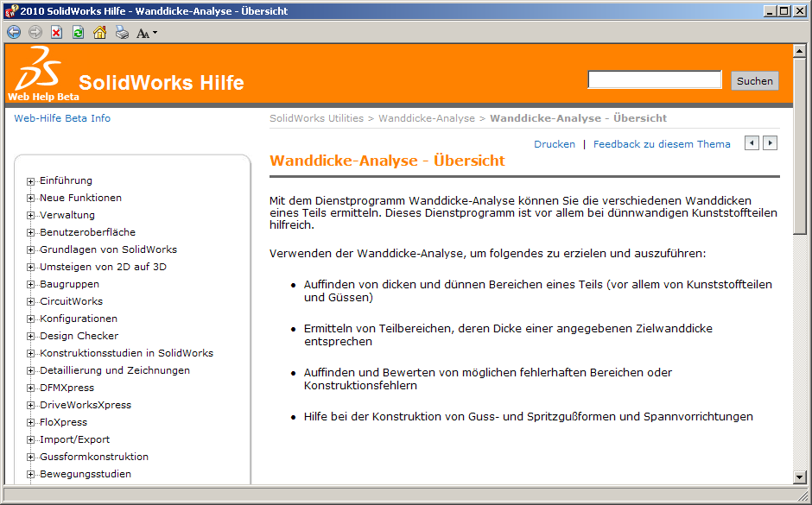Expand the CircuitWorks tree node
Screen dimensions: 812x505
30,301
